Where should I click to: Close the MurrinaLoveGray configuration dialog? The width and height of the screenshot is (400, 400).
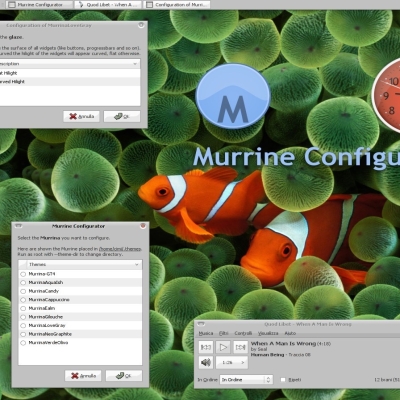click(141, 25)
